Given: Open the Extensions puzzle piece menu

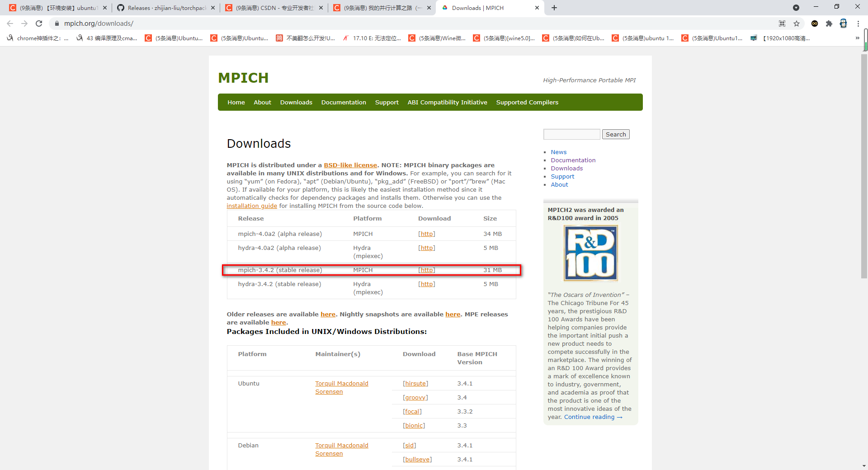Looking at the screenshot, I should [x=829, y=23].
